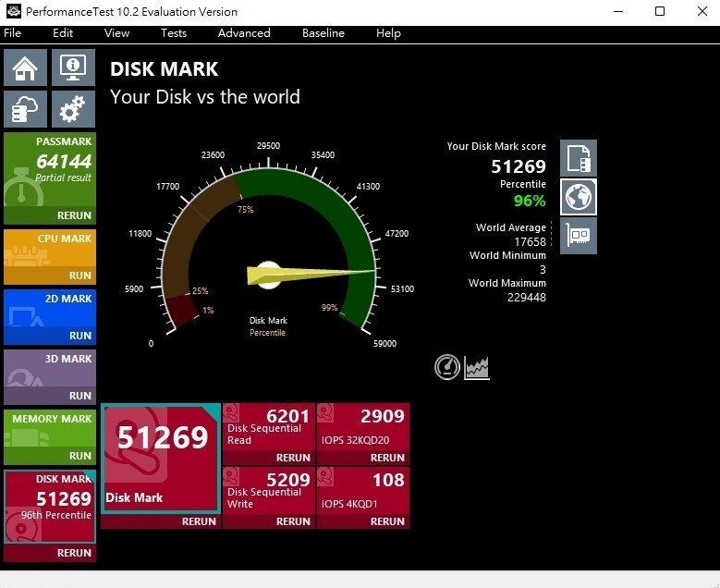Rerun under the large Disk Mark tile

(x=199, y=521)
